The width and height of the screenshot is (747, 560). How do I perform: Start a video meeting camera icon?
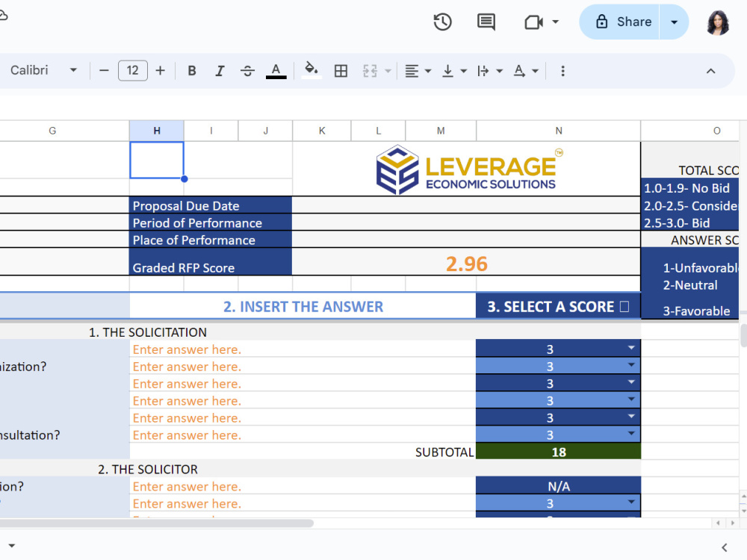click(533, 22)
